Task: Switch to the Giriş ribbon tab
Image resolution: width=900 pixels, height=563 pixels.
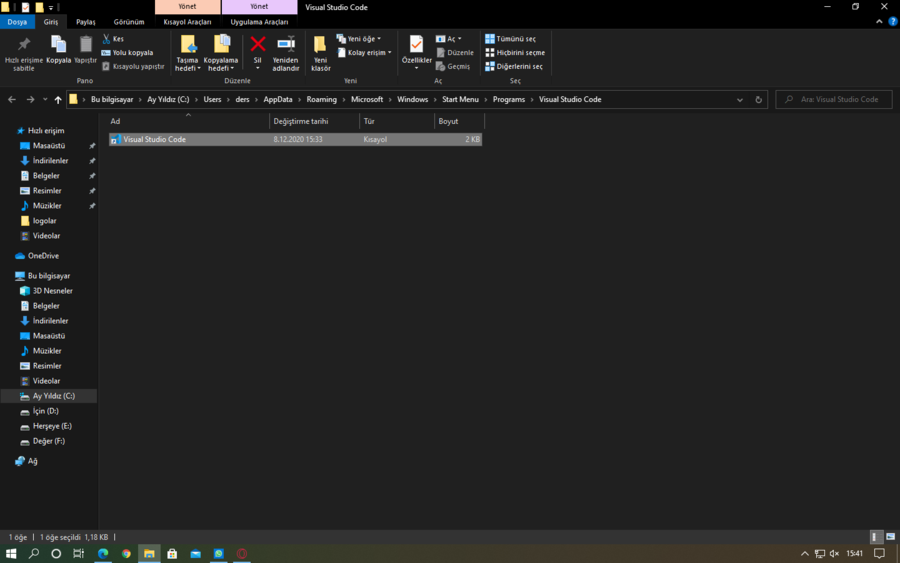Action: click(51, 22)
